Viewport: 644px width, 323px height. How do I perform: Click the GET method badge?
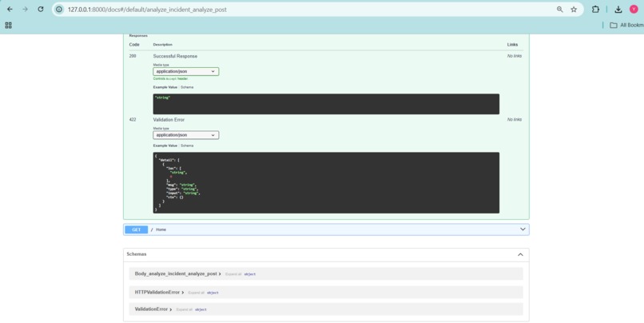pos(137,229)
